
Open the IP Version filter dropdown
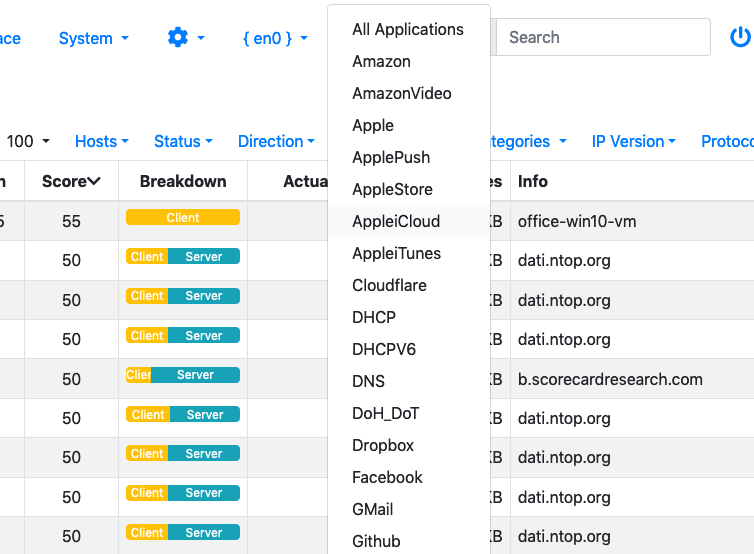point(633,141)
